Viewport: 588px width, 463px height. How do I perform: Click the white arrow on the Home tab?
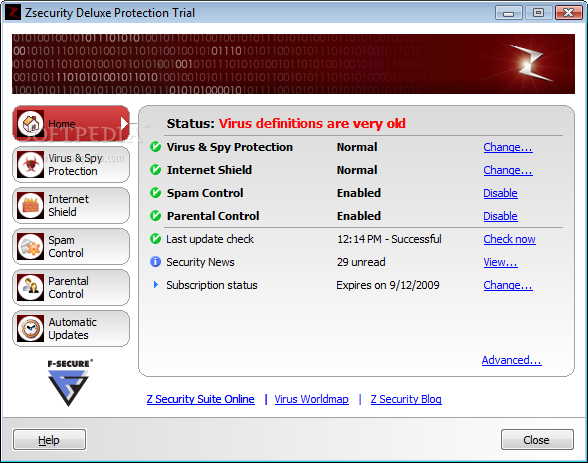pyautogui.click(x=124, y=123)
